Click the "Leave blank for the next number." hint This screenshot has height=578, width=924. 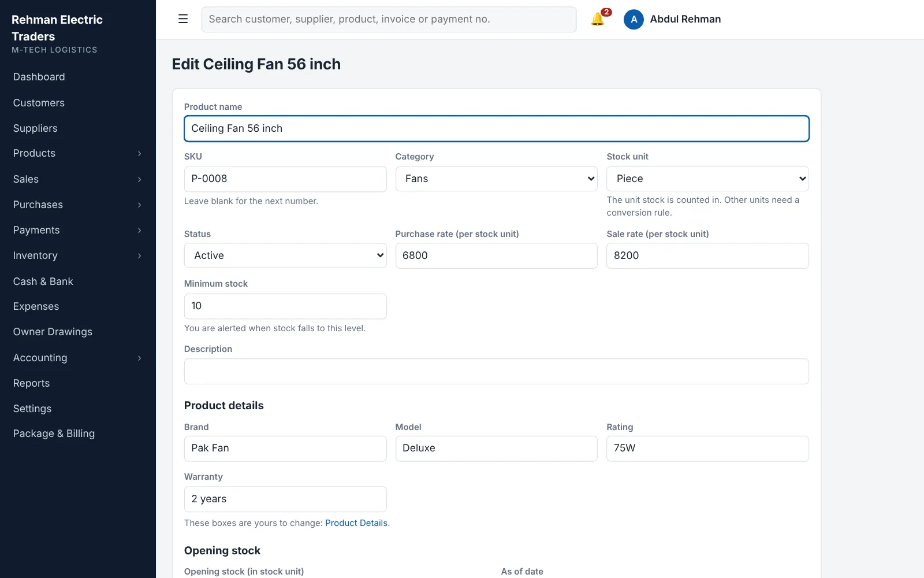pyautogui.click(x=251, y=201)
